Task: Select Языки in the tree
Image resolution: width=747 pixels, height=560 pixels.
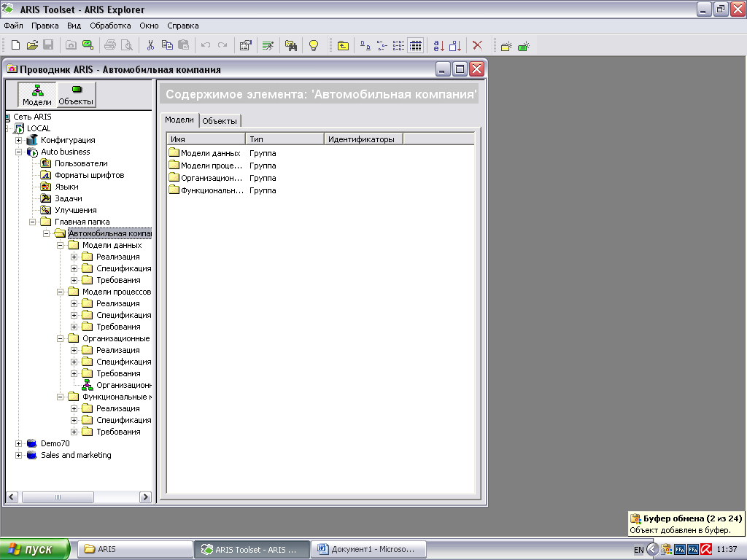Action: tap(66, 187)
